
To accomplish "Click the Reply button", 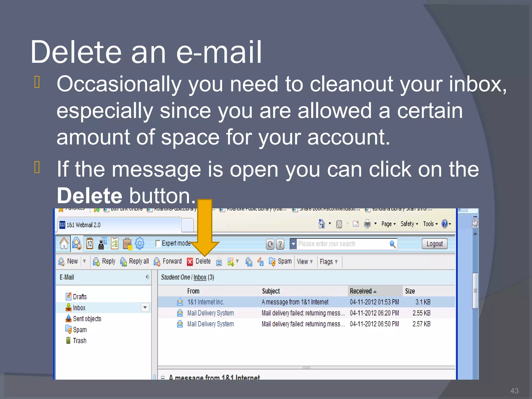I will [104, 261].
